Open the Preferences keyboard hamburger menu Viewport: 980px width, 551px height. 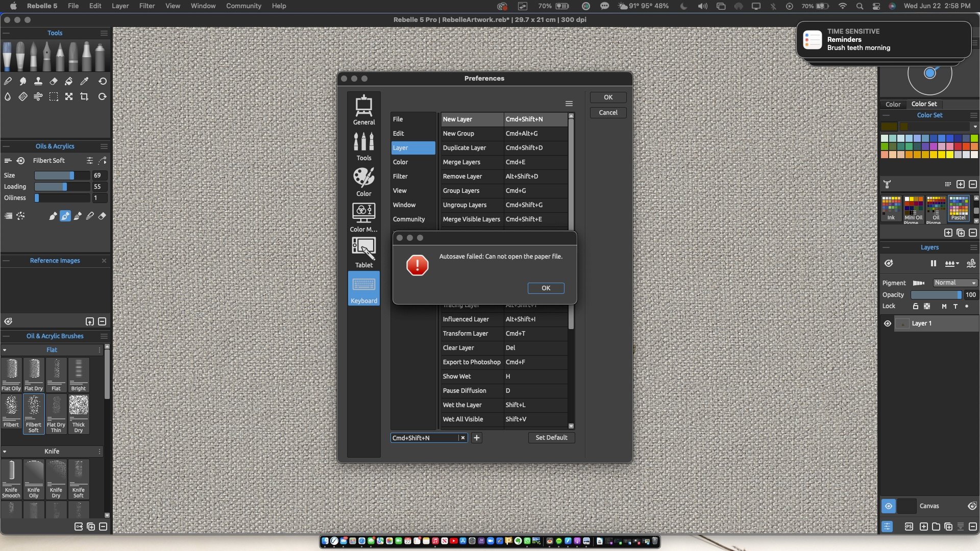(x=569, y=104)
